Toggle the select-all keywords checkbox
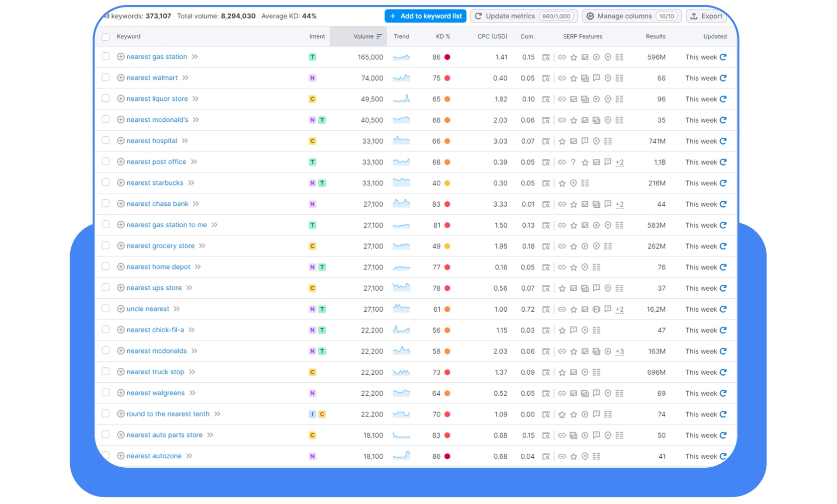Image resolution: width=837 pixels, height=504 pixels. pos(105,37)
